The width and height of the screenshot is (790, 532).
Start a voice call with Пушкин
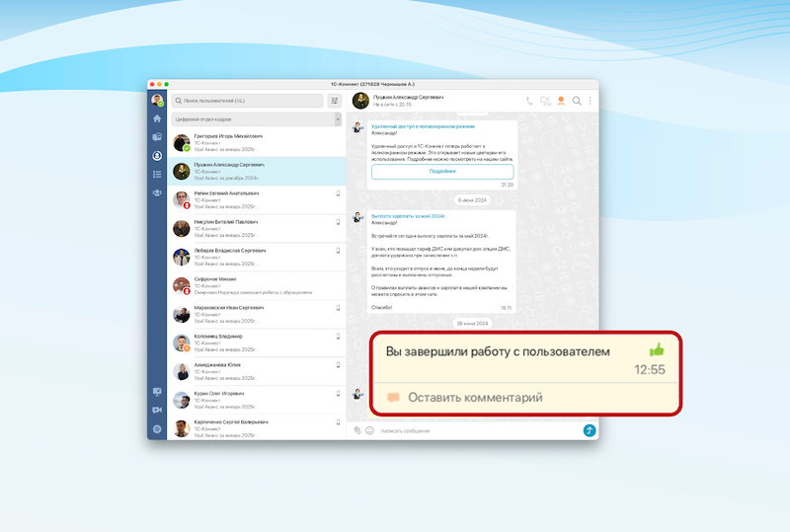529,101
